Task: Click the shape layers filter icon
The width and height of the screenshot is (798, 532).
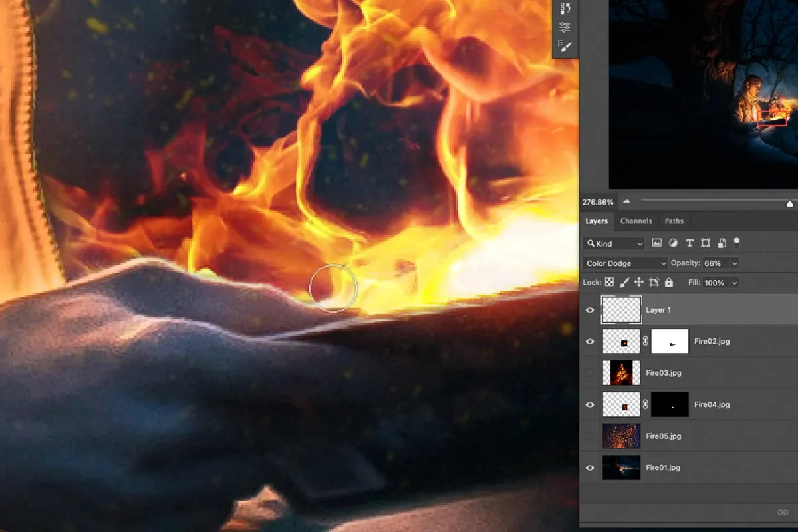Action: tap(706, 243)
